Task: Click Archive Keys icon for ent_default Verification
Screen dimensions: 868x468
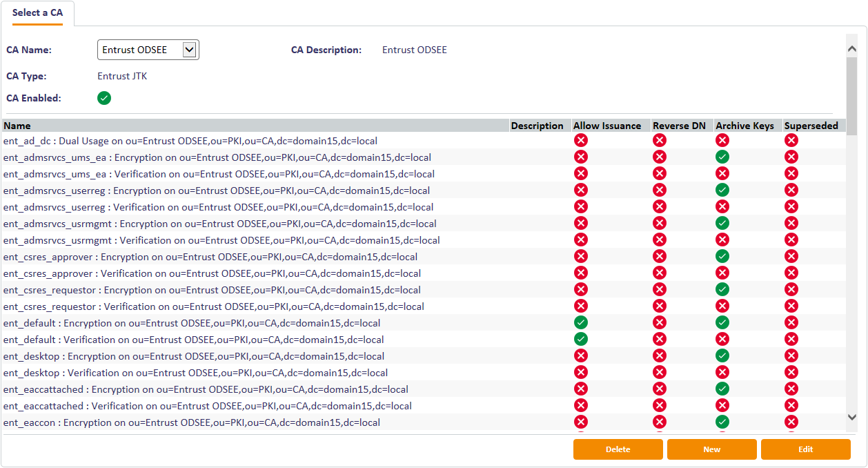Action: [722, 339]
